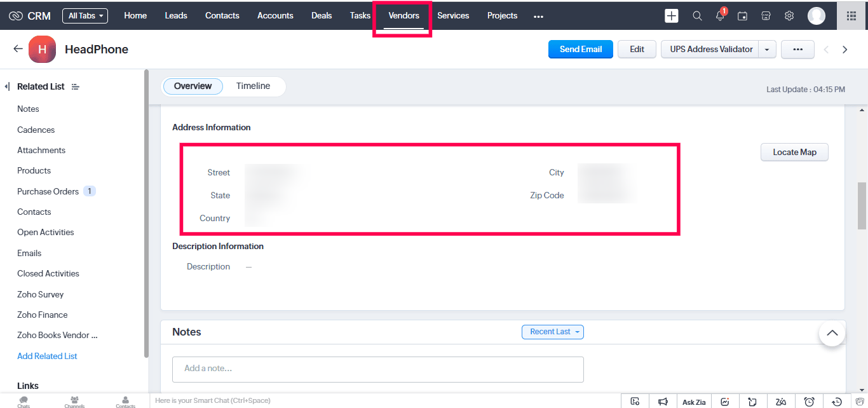Click the Related List reorder icon
Image resolution: width=868 pixels, height=408 pixels.
point(75,86)
